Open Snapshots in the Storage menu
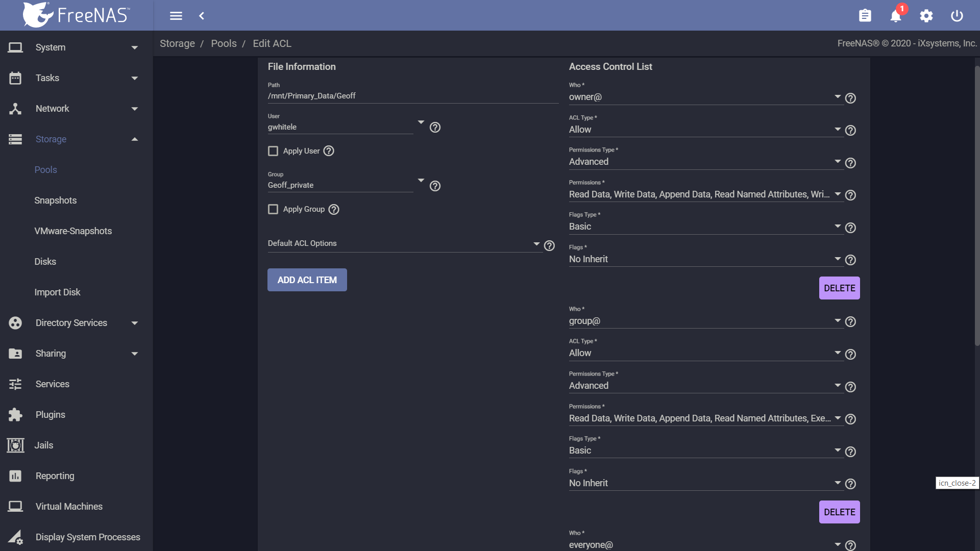This screenshot has width=980, height=551. coord(56,201)
